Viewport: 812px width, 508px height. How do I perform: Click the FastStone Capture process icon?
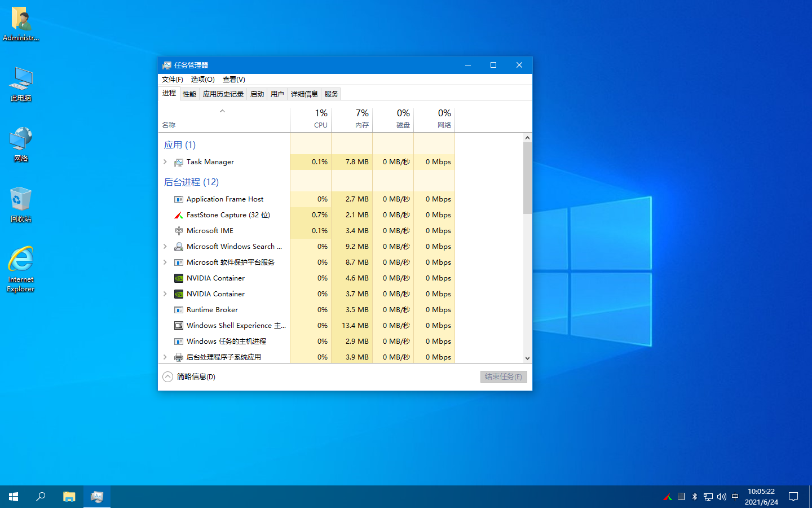coord(179,215)
